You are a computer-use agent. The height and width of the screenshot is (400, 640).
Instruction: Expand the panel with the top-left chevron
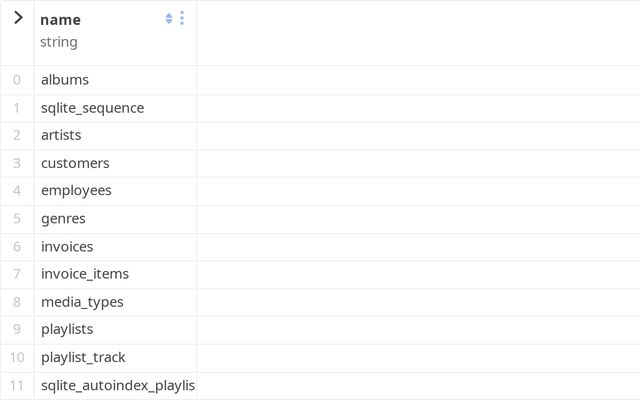17,18
